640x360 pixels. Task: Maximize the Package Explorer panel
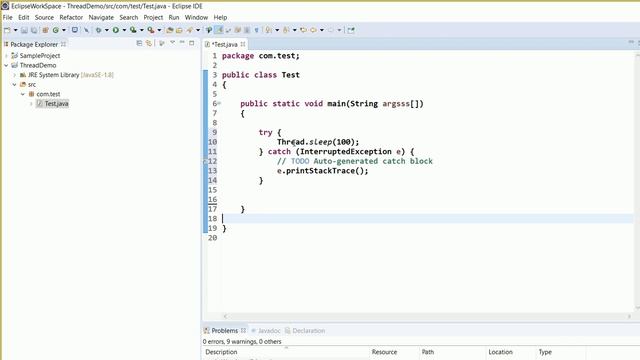[191, 43]
